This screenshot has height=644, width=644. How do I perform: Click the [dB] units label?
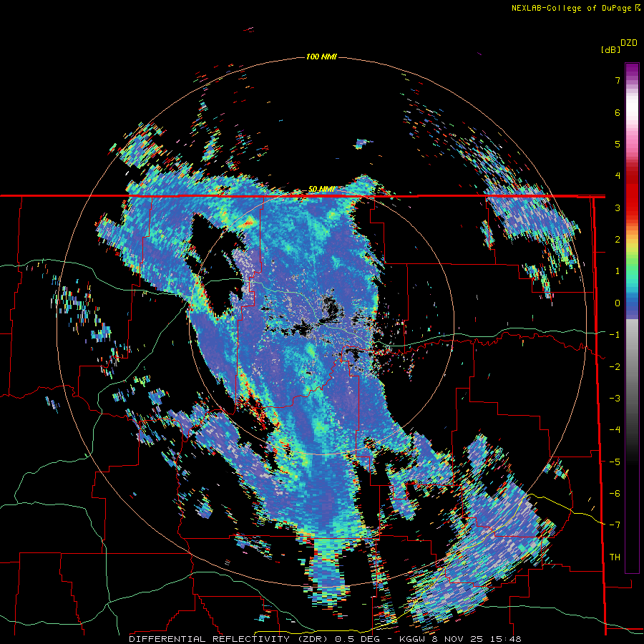[x=611, y=49]
